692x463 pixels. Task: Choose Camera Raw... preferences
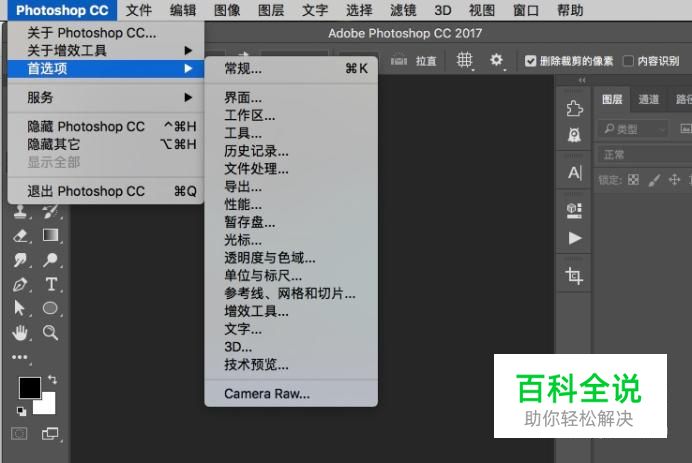[291, 394]
